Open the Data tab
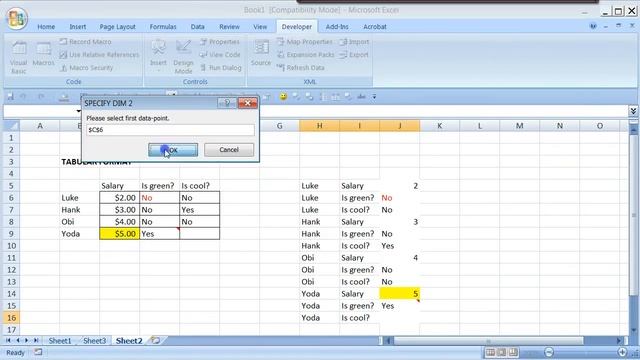The image size is (640, 360). point(198,27)
